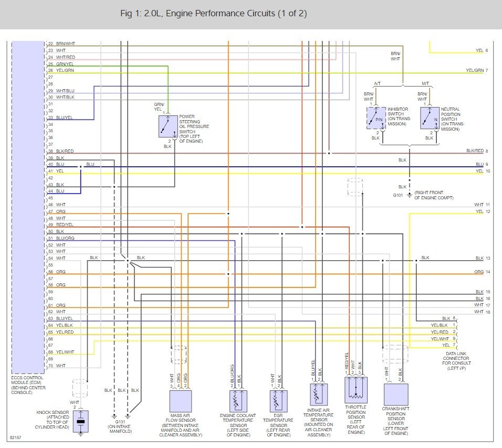Click the engine coolant temperature sensor symbol
Image resolution: width=502 pixels, height=448 pixels.
coord(238,401)
